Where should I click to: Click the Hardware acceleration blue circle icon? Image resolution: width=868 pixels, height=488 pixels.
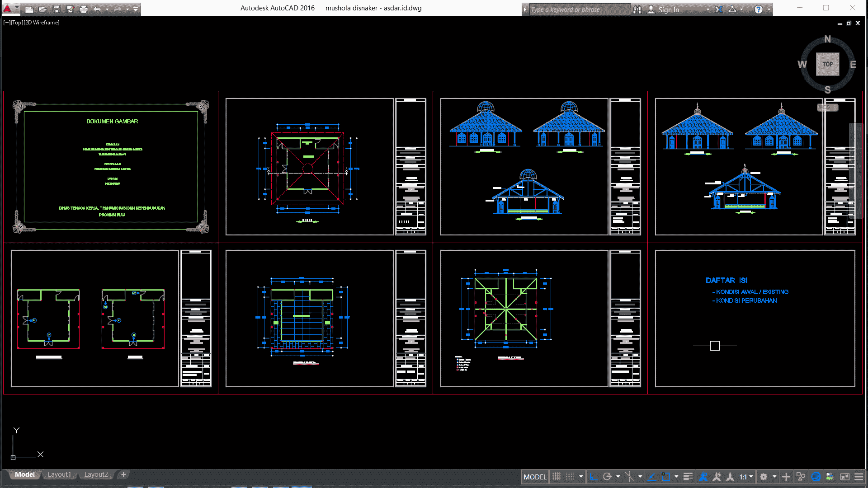point(816,477)
